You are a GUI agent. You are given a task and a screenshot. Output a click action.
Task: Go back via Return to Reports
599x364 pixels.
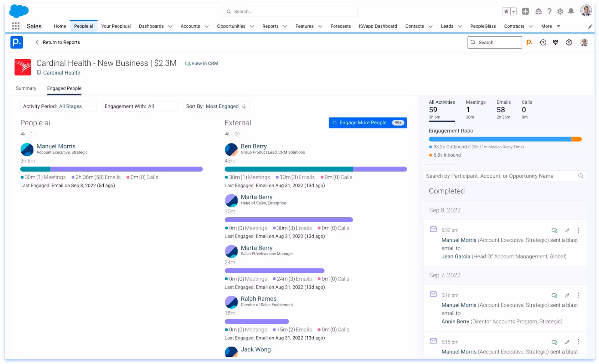[x=58, y=42]
